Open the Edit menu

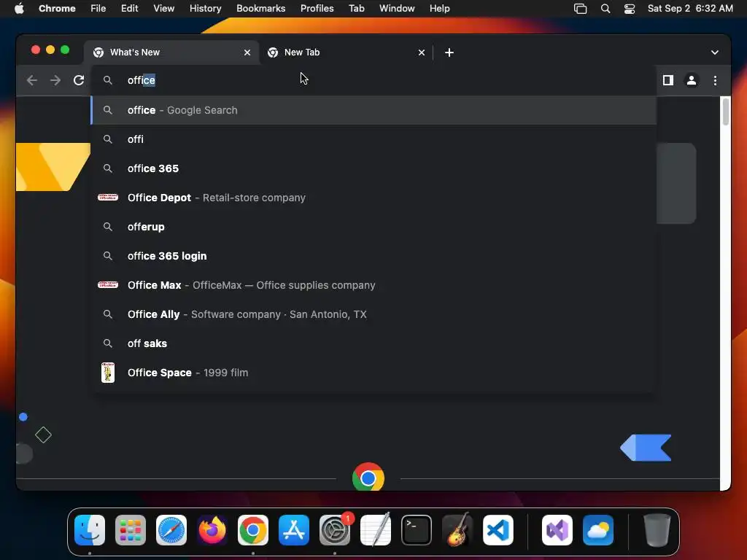coord(130,9)
